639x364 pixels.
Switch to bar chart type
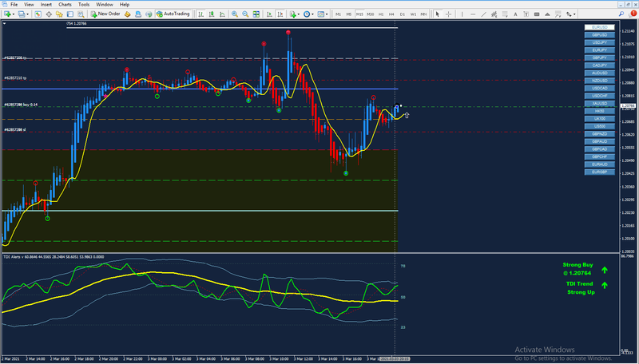[x=201, y=14]
